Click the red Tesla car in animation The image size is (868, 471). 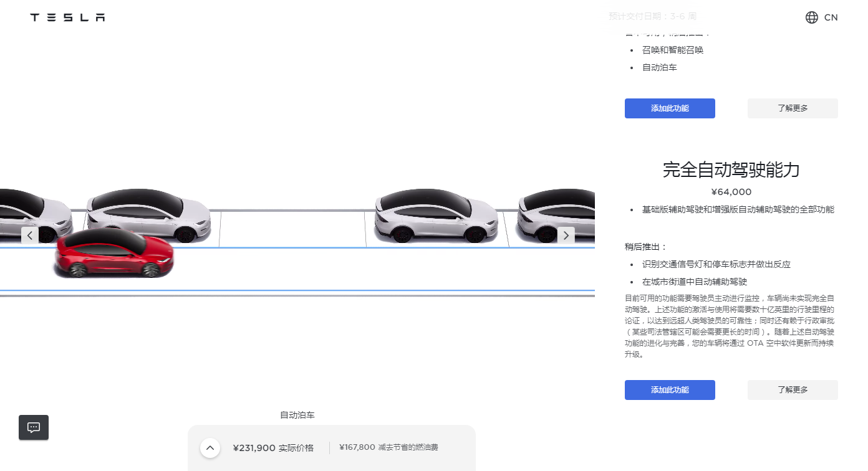pos(113,254)
